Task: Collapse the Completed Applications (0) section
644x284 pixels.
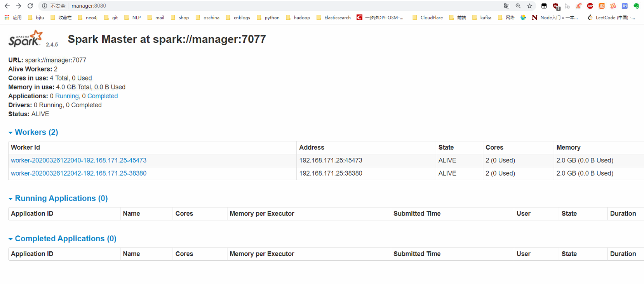Action: pyautogui.click(x=63, y=239)
